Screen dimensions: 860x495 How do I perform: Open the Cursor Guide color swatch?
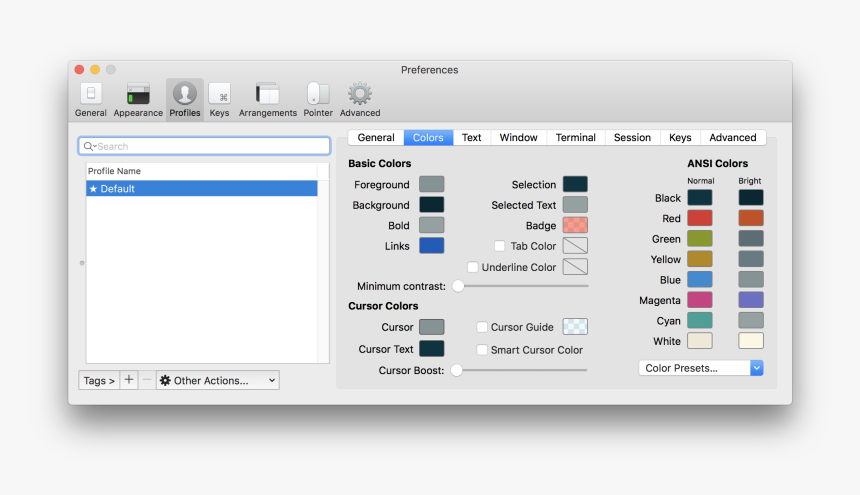(575, 327)
